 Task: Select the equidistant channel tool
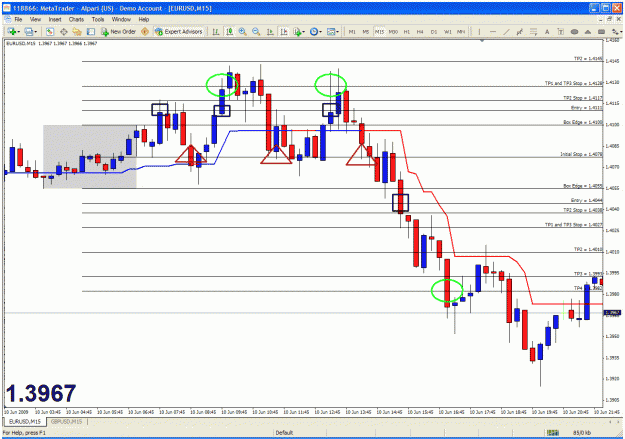(x=520, y=31)
